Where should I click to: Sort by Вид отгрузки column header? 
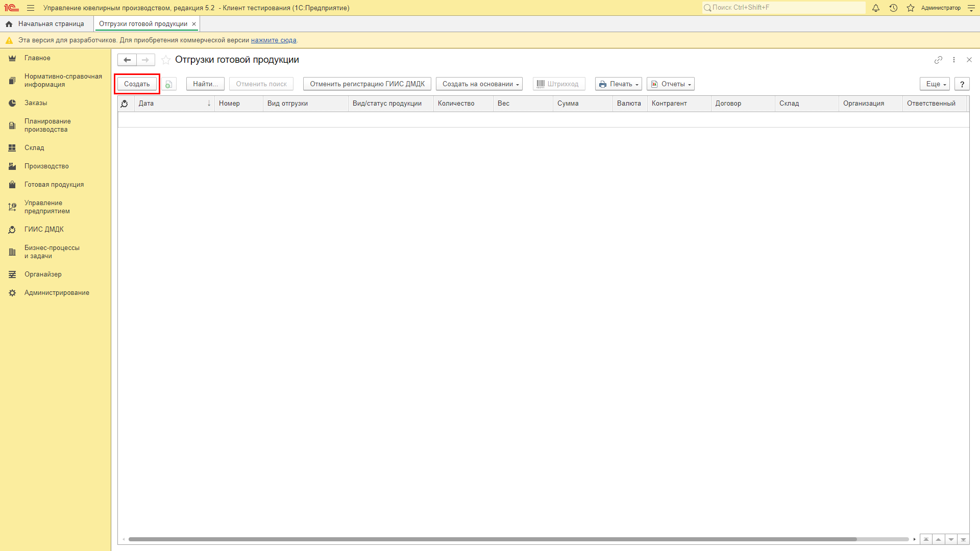[306, 104]
